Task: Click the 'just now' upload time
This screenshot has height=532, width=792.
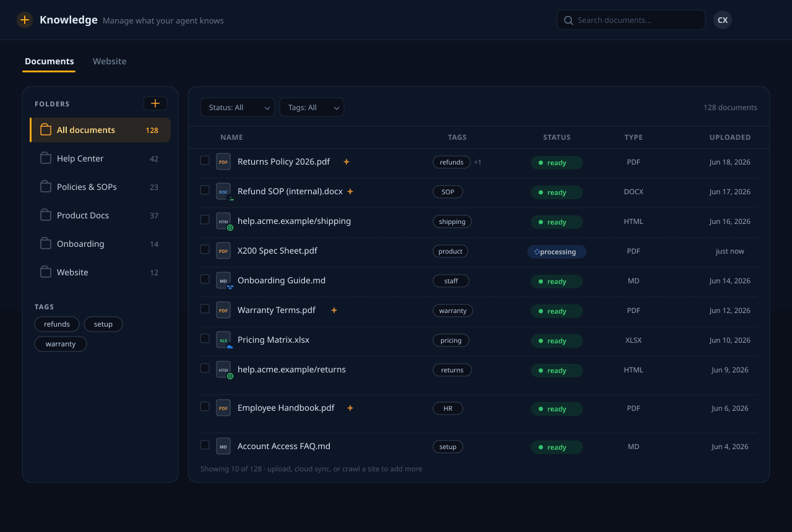Action: (730, 251)
